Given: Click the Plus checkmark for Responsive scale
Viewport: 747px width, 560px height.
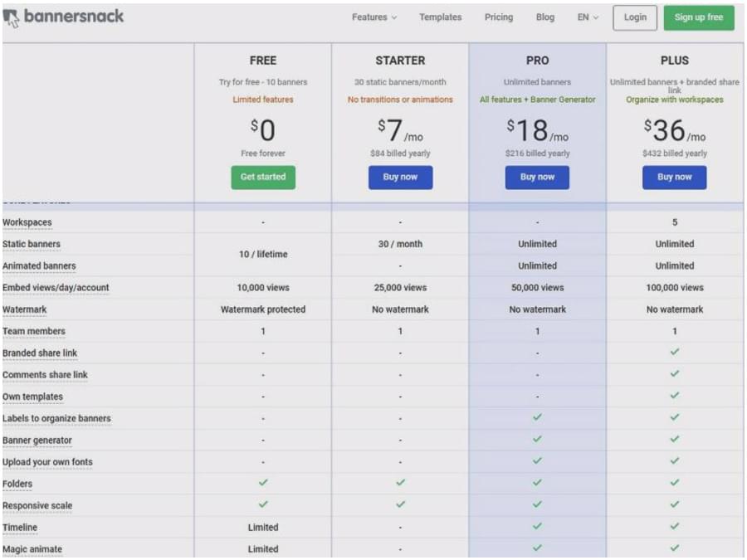Looking at the screenshot, I should pyautogui.click(x=675, y=504).
